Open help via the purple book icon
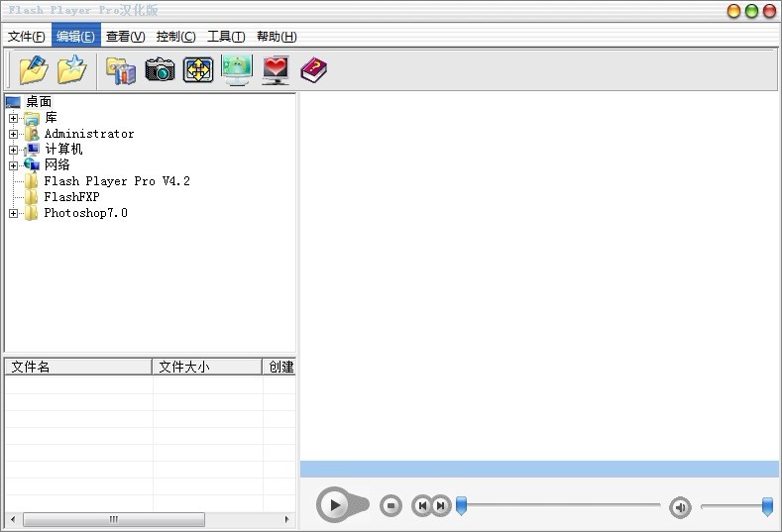Screen dimensions: 782x532 (313, 69)
